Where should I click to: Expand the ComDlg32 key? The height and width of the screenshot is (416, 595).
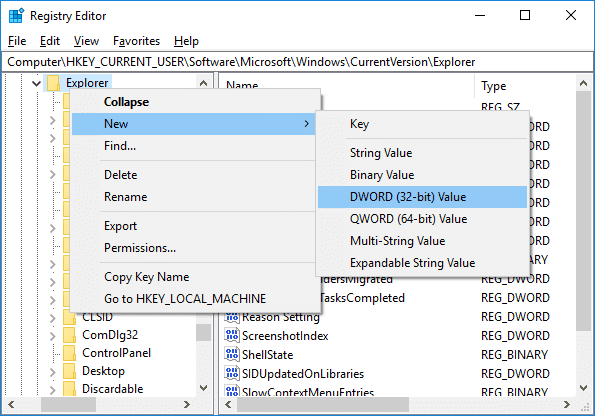click(53, 336)
